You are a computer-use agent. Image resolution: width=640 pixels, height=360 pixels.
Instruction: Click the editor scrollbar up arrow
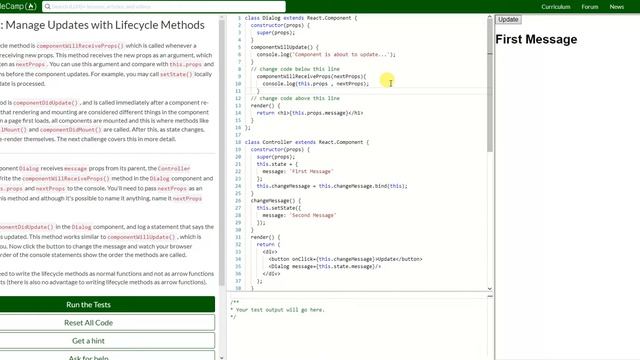[x=490, y=18]
